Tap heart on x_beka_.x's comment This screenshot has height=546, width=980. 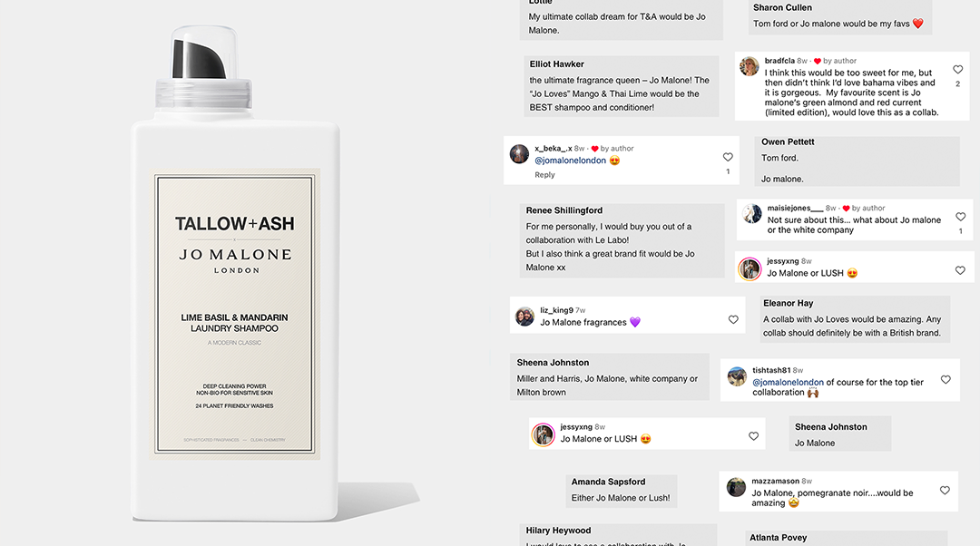pyautogui.click(x=728, y=157)
